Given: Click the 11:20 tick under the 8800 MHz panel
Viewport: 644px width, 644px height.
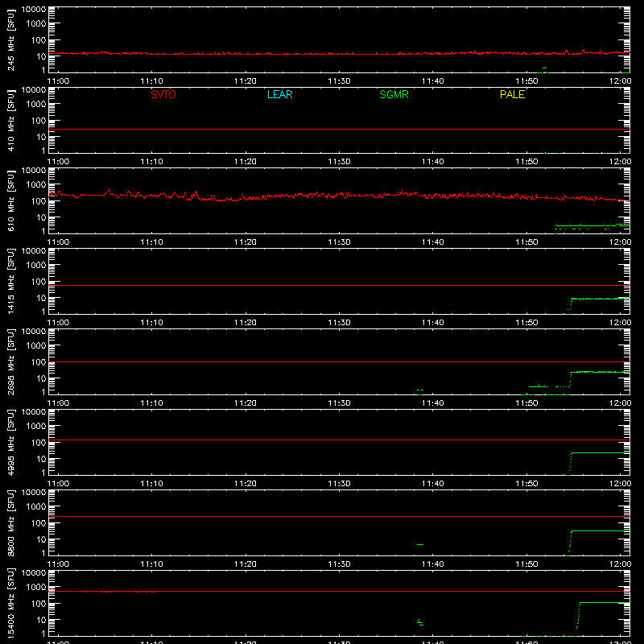Looking at the screenshot, I should coord(246,564).
